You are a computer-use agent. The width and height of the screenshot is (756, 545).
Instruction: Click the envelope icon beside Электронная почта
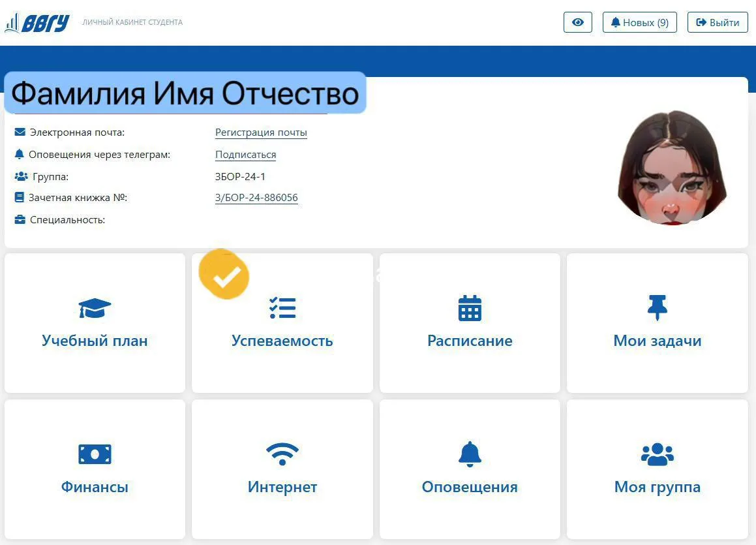click(20, 132)
